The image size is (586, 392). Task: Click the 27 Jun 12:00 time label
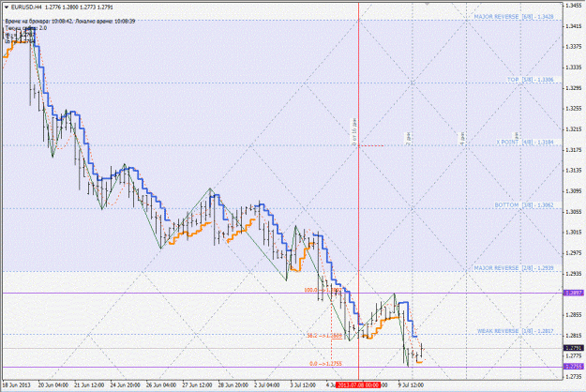click(197, 384)
